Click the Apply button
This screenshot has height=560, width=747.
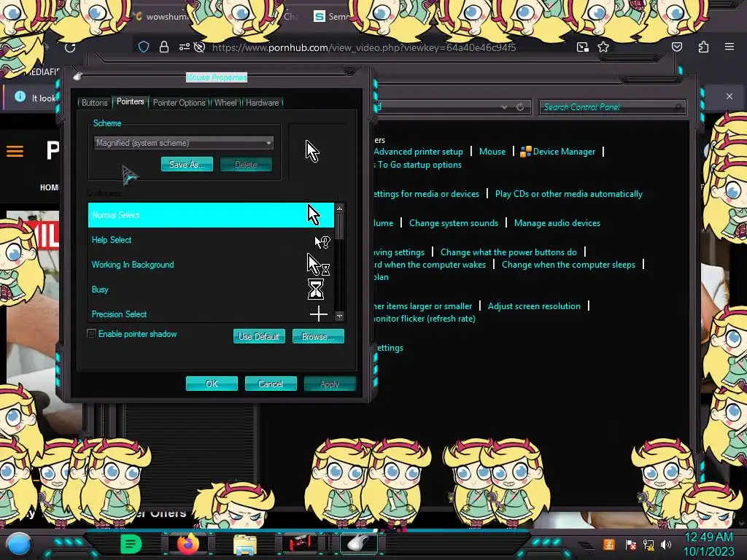(x=330, y=384)
